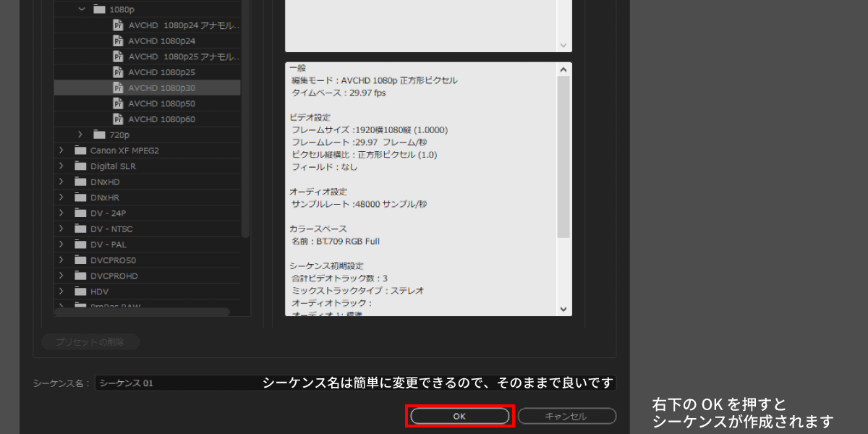
Task: Select the highlighted AVCHD 1080p30 preset
Action: coord(161,88)
